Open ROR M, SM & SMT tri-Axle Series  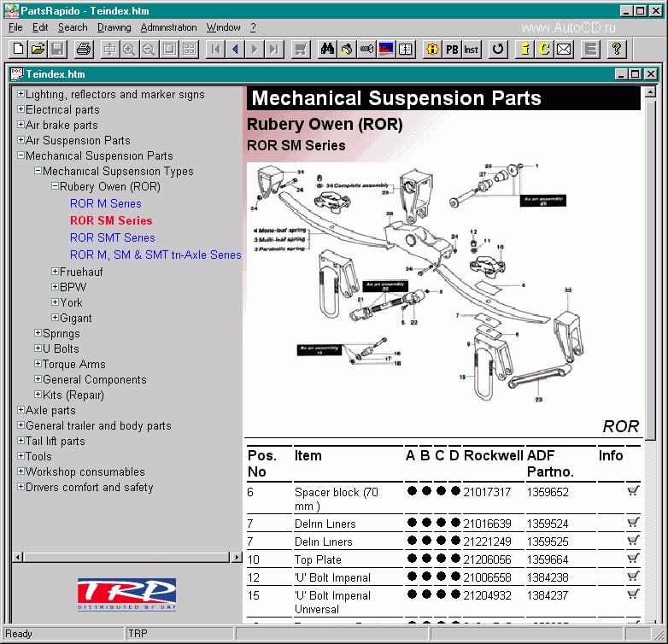155,255
